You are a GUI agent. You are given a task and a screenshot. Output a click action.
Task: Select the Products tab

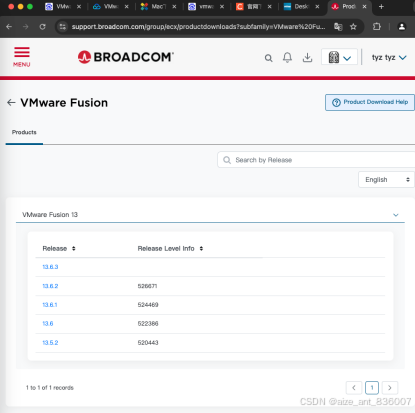tap(24, 132)
